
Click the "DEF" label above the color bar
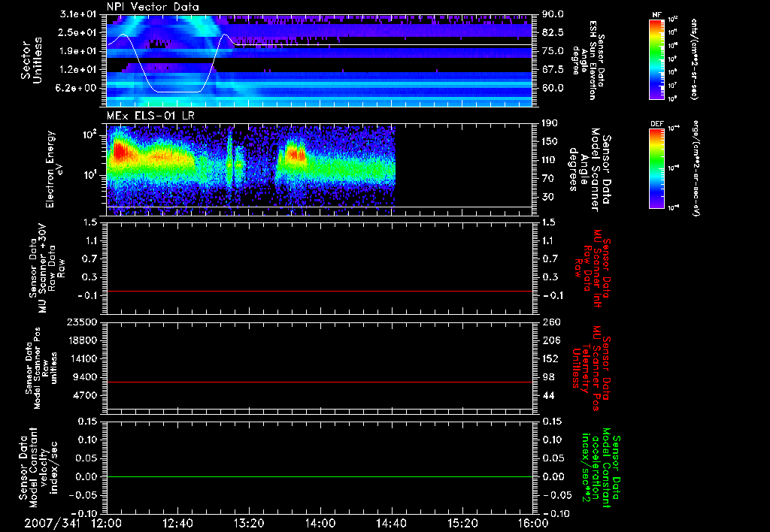coord(656,124)
